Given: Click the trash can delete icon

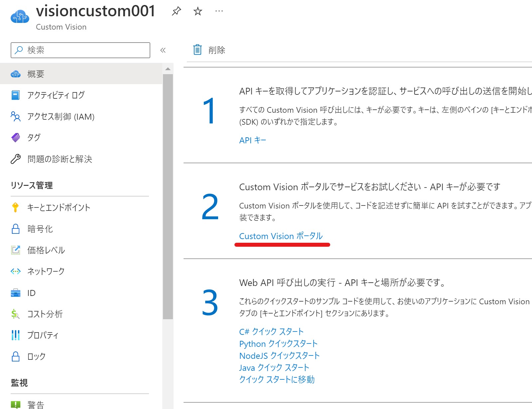Looking at the screenshot, I should click(x=198, y=50).
